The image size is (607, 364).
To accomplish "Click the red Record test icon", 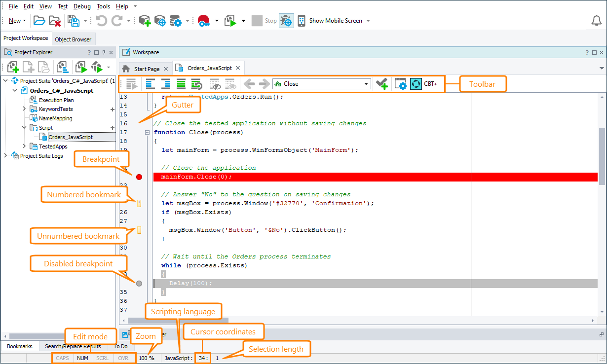I will coord(204,21).
